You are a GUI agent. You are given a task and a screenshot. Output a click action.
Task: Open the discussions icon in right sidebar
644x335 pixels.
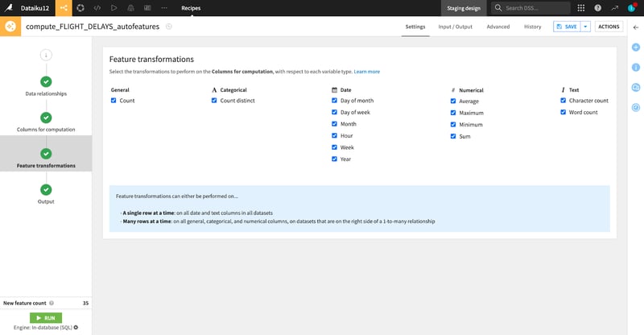636,87
